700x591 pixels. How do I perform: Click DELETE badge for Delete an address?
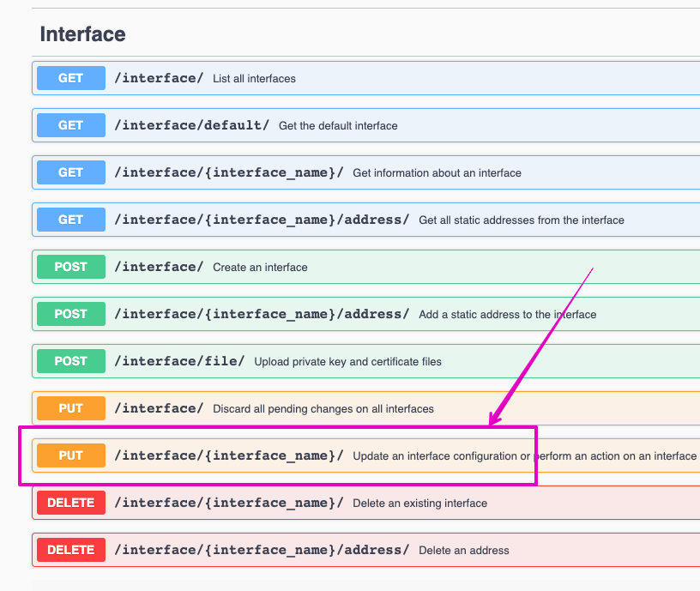70,550
